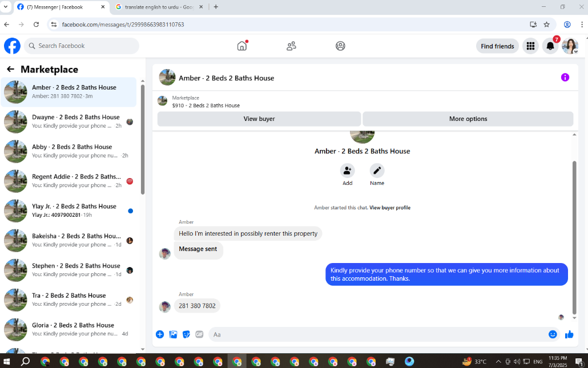Switch to translate english to urdu tab

tap(159, 7)
